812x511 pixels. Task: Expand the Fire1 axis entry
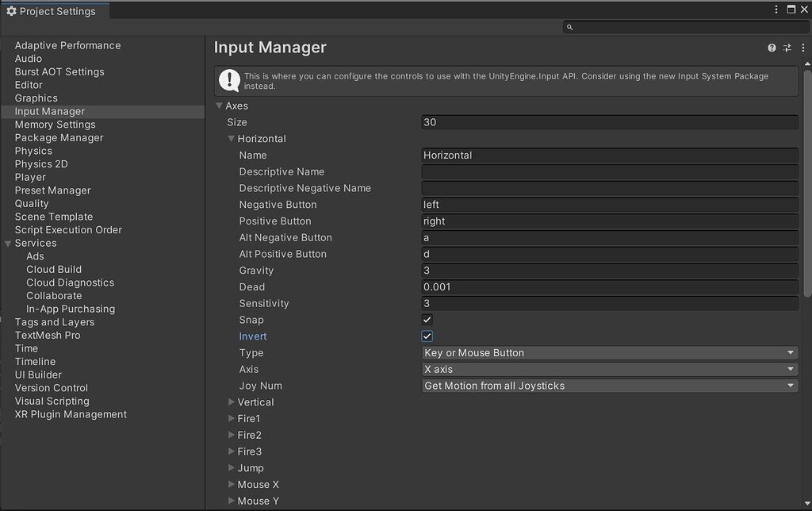coord(230,418)
